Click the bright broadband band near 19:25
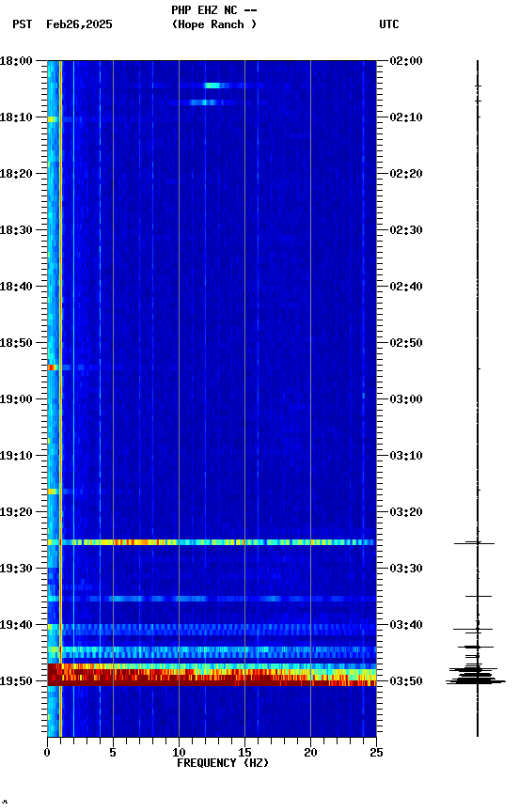Image resolution: width=519 pixels, height=812 pixels. pos(212,542)
